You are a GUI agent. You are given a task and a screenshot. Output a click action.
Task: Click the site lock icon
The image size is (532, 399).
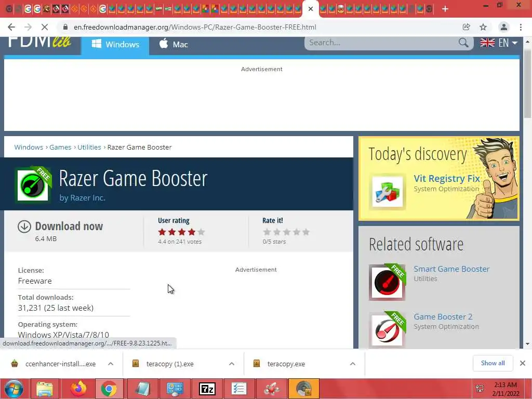coord(65,27)
